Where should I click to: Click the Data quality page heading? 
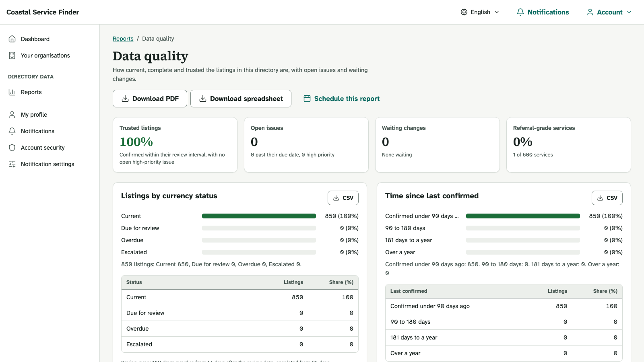point(151,56)
